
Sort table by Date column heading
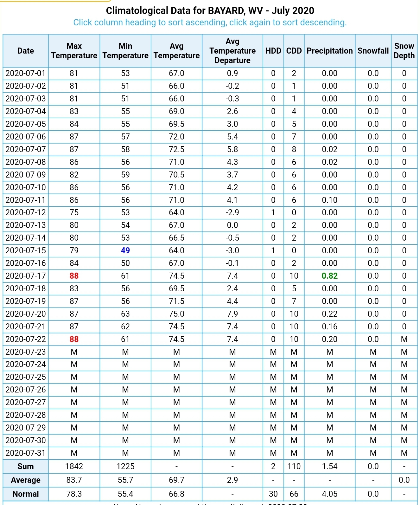(x=26, y=51)
